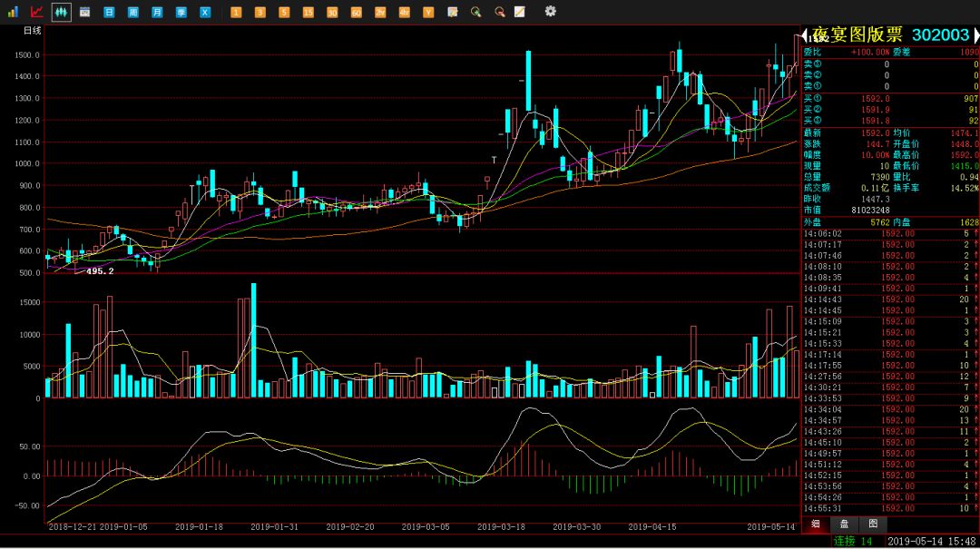Go to next stock with right arrow
The width and height of the screenshot is (980, 549).
point(976,35)
